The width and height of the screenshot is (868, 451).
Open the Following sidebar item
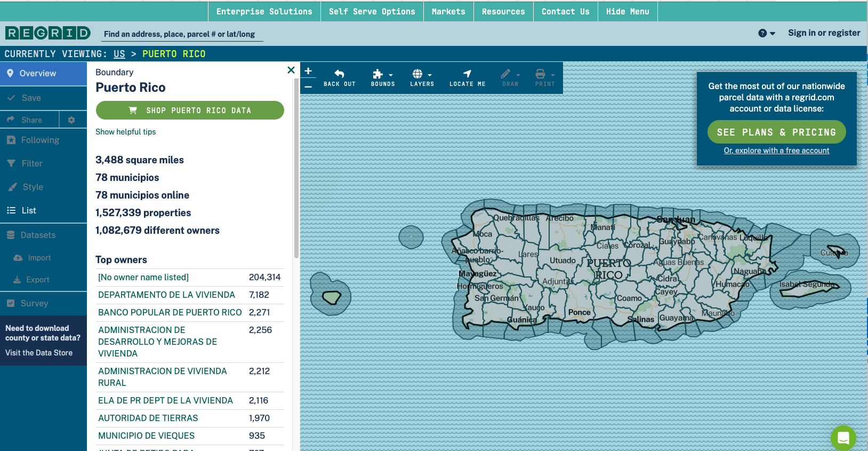(x=43, y=140)
